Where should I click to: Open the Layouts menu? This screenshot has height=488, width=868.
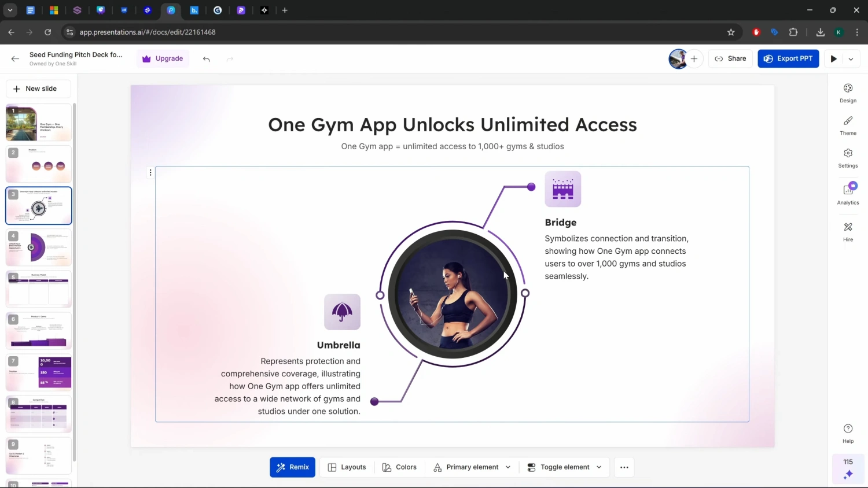347,467
